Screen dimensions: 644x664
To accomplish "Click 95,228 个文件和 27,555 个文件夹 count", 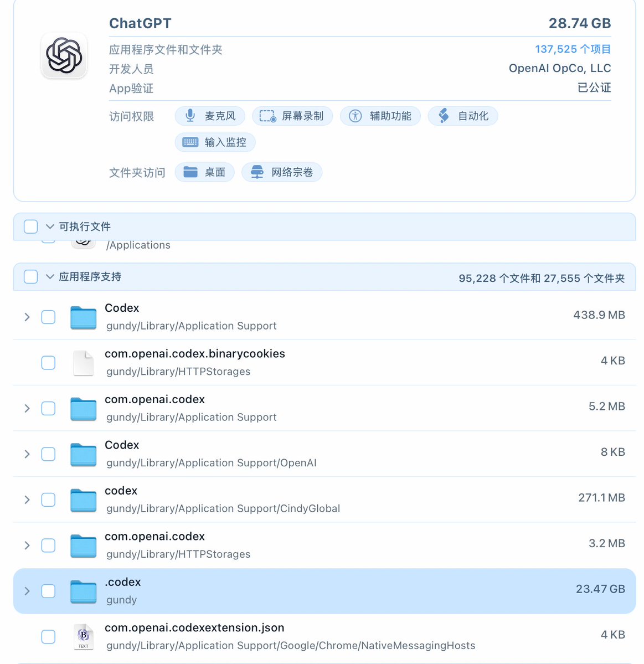I will click(542, 278).
